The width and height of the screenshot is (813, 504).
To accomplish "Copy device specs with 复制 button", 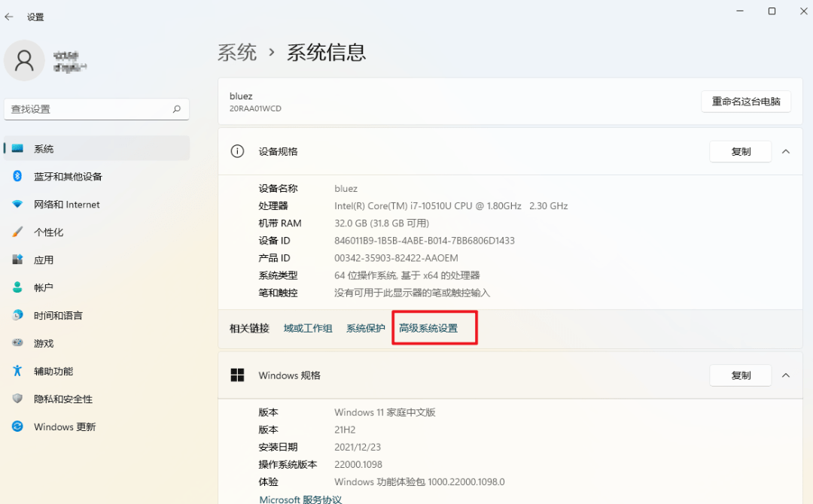I will (741, 152).
